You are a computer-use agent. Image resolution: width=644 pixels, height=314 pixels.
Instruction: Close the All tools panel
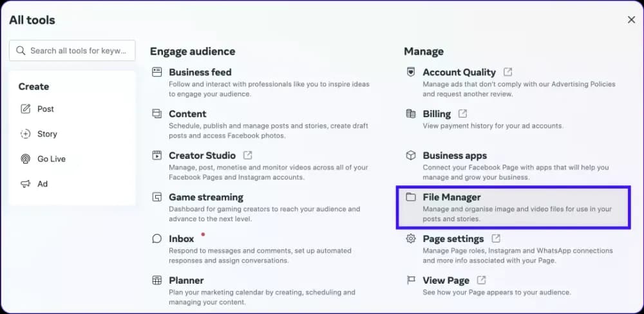coord(631,20)
